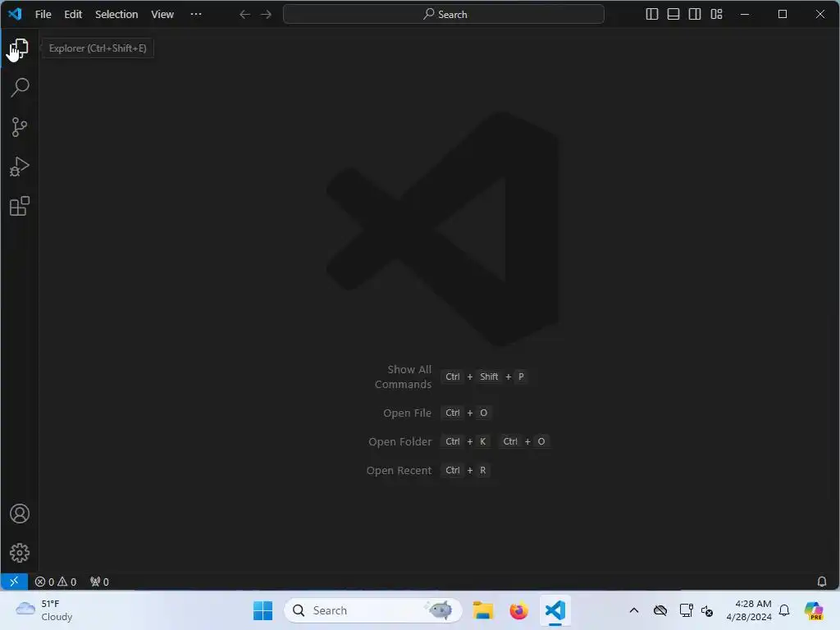Click the Ctrl key hint for Open File
Screen dimensions: 840x630
(453, 413)
